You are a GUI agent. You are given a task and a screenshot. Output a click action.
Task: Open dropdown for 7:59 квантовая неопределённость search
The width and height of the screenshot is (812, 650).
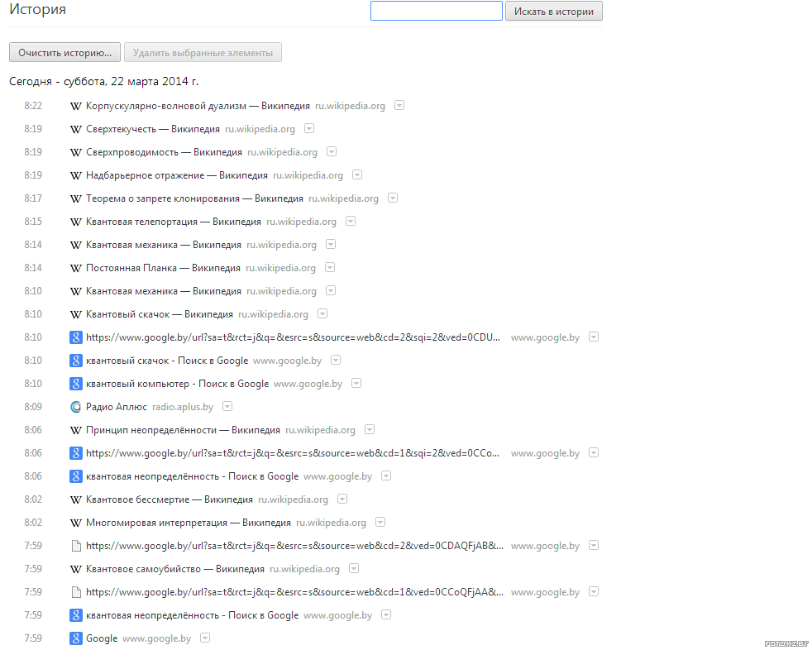386,614
